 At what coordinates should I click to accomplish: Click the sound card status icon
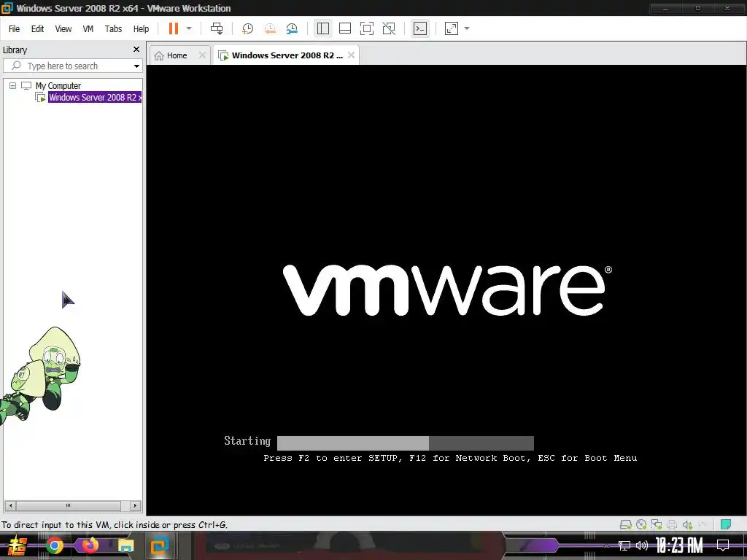(x=687, y=525)
